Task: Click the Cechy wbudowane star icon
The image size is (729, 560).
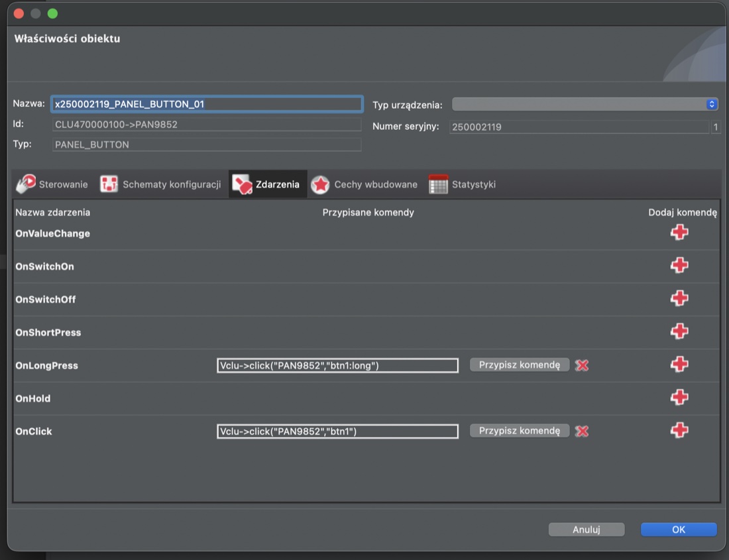Action: point(320,184)
